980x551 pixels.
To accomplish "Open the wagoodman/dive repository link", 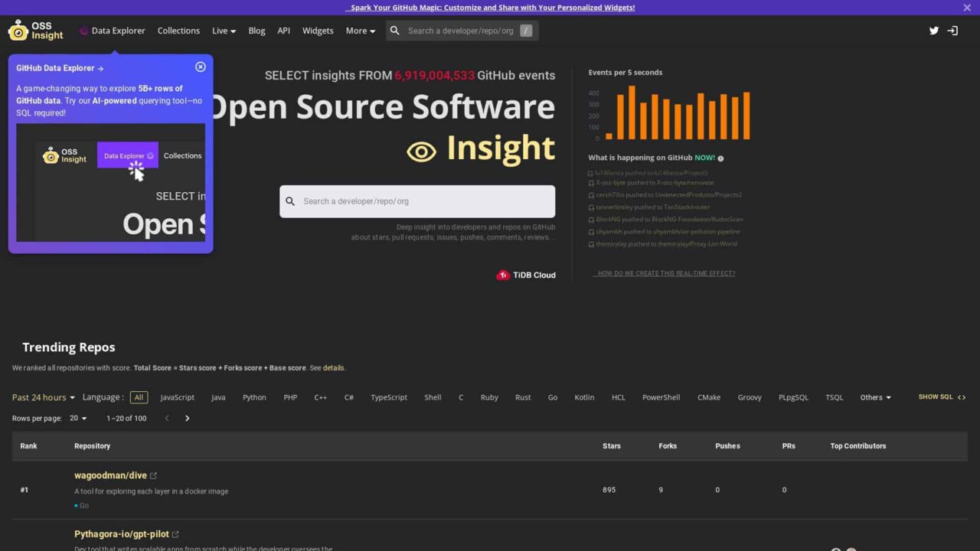I will coord(110,475).
